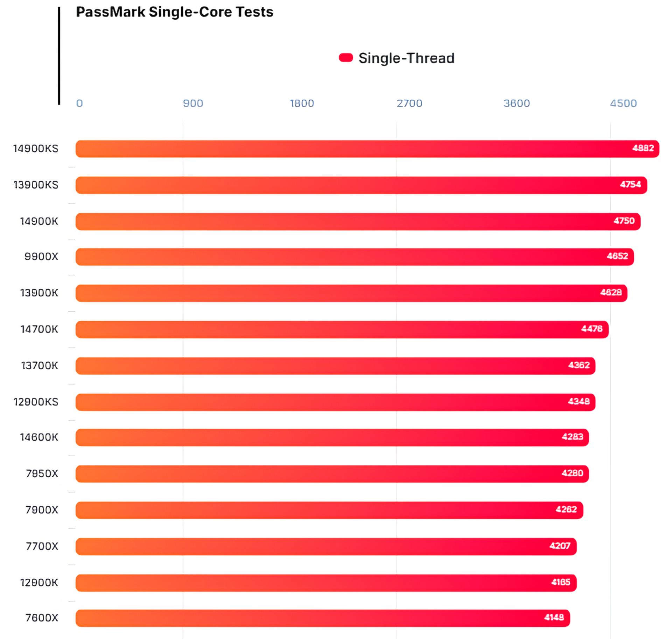This screenshot has width=672, height=639.
Task: Select the 14600K bar
Action: click(x=332, y=437)
